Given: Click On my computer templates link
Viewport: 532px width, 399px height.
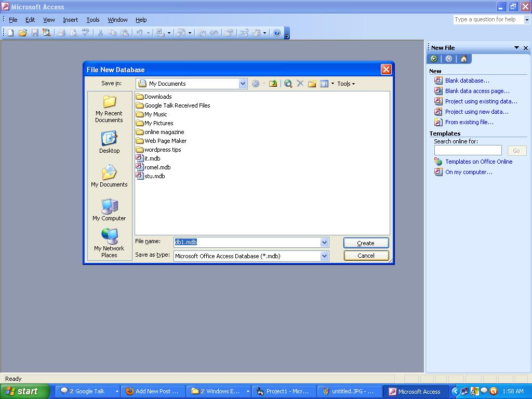Looking at the screenshot, I should [469, 172].
